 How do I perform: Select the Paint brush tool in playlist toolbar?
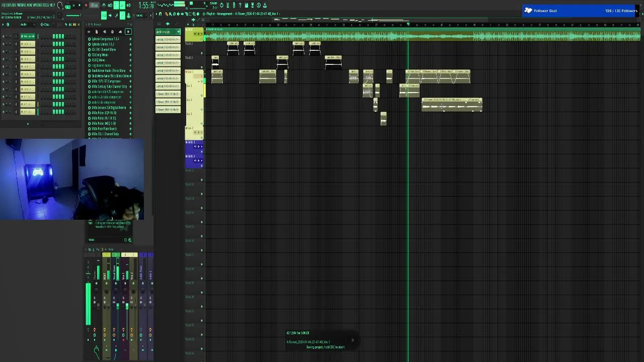(171, 14)
